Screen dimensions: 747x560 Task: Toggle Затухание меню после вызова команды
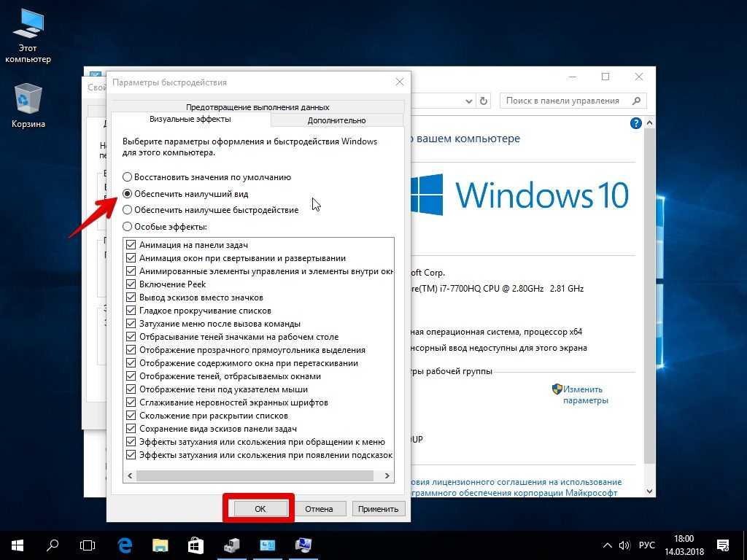tap(131, 324)
